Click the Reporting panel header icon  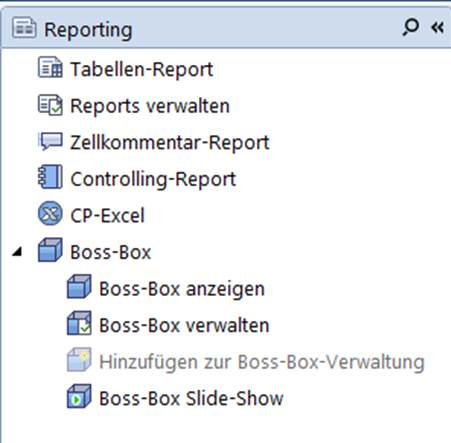pos(24,28)
